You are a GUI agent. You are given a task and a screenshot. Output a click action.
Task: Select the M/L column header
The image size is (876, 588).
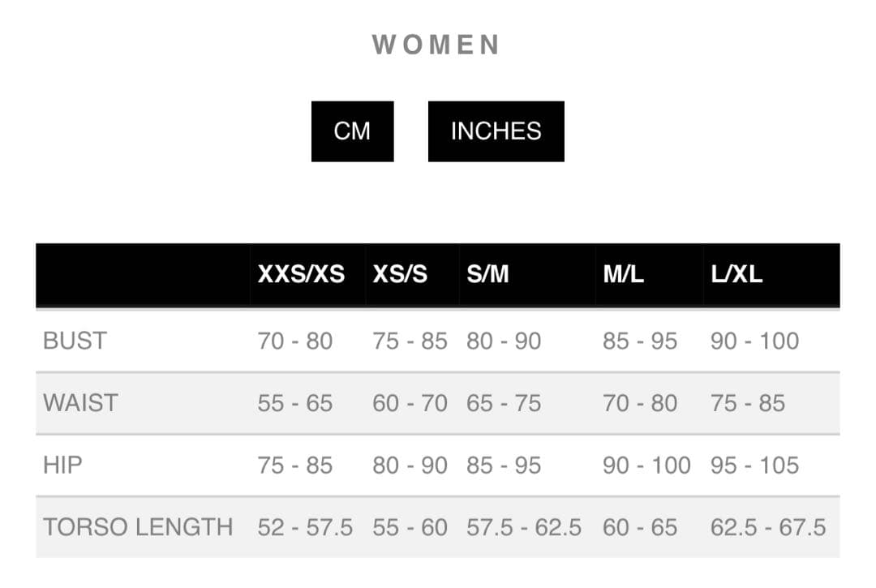(x=623, y=274)
